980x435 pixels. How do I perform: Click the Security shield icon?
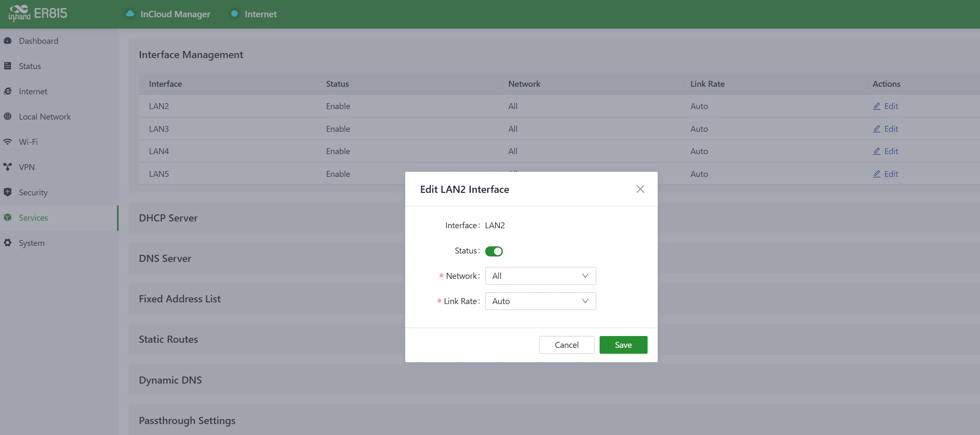click(x=8, y=192)
